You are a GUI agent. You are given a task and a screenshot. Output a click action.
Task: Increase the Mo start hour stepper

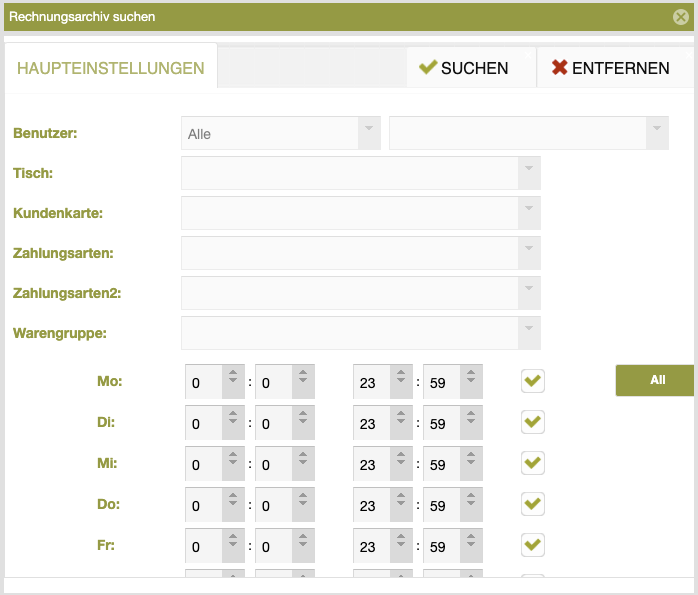coord(233,373)
